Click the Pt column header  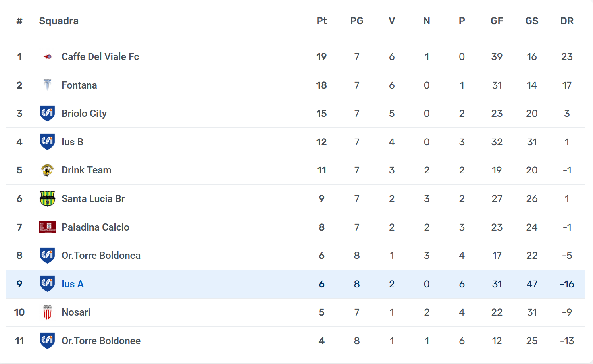pos(322,21)
